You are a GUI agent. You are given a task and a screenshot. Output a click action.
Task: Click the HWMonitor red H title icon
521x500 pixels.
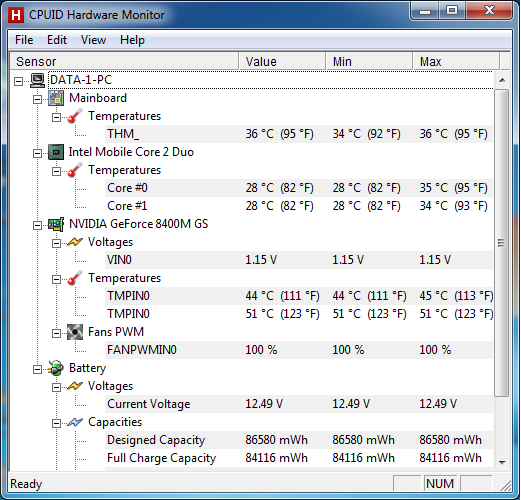[16, 15]
